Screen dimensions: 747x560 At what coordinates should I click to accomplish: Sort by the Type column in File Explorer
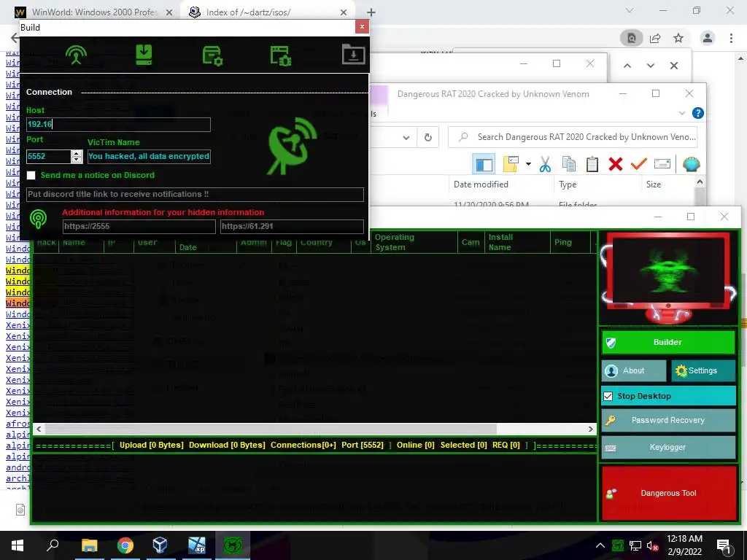(568, 184)
